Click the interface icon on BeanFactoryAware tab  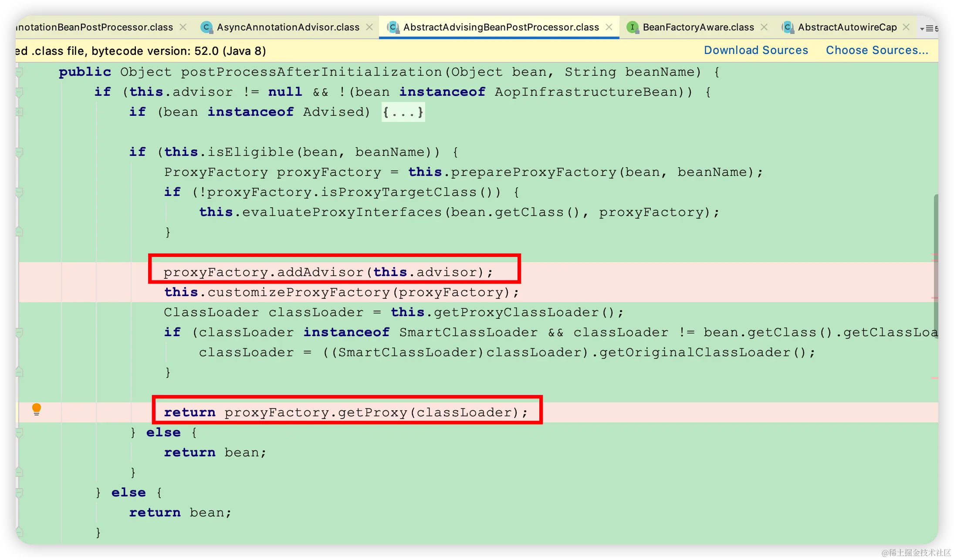[x=632, y=27]
